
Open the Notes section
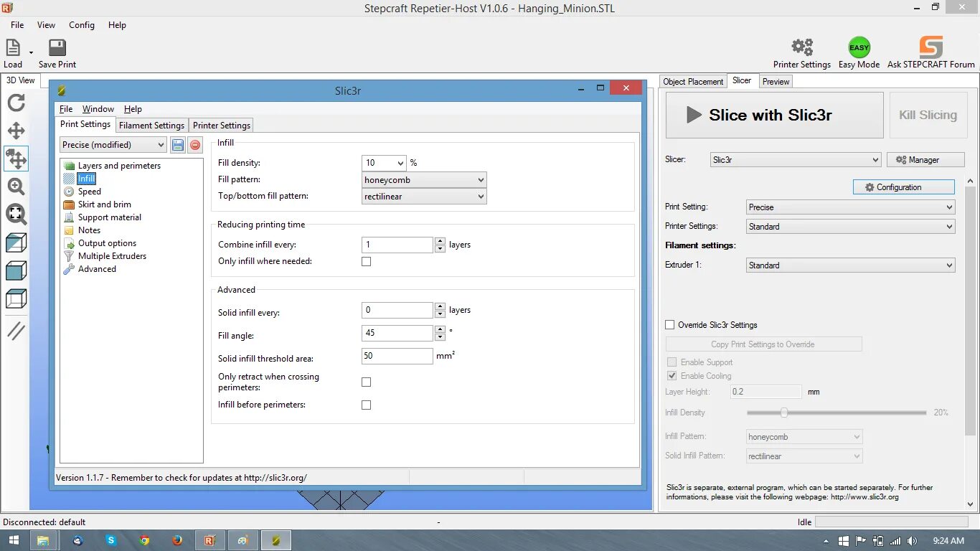[x=89, y=230]
